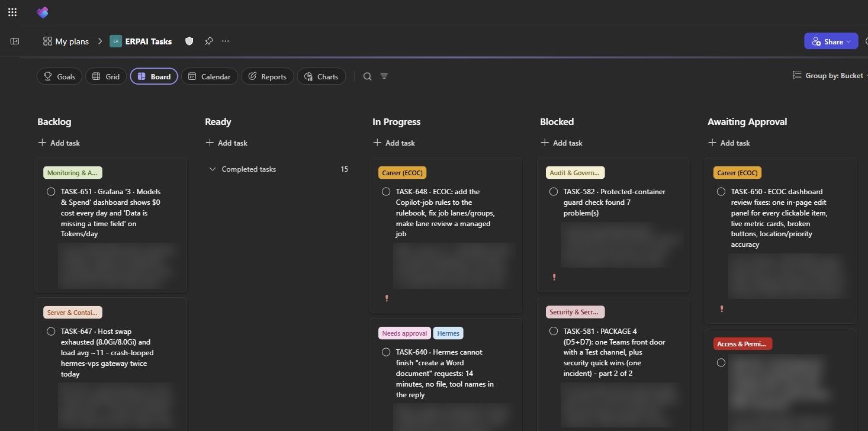The image size is (868, 431).
Task: Add task to Awaiting Approval bucket
Action: tap(729, 143)
